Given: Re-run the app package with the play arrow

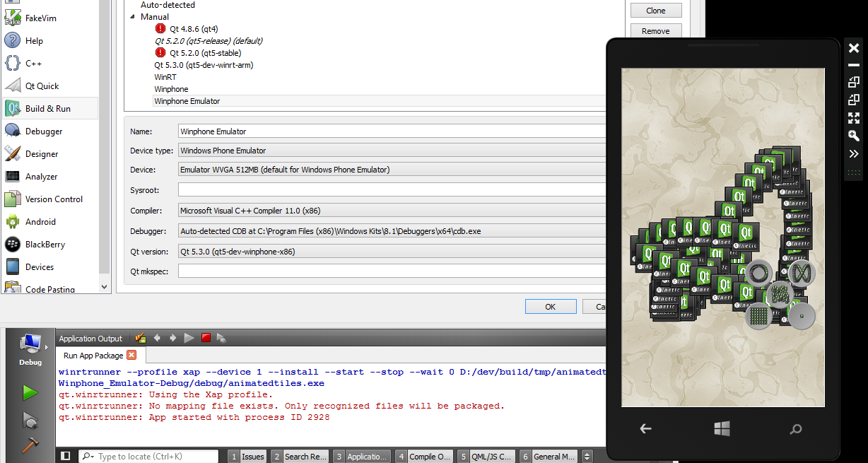Looking at the screenshot, I should [189, 338].
